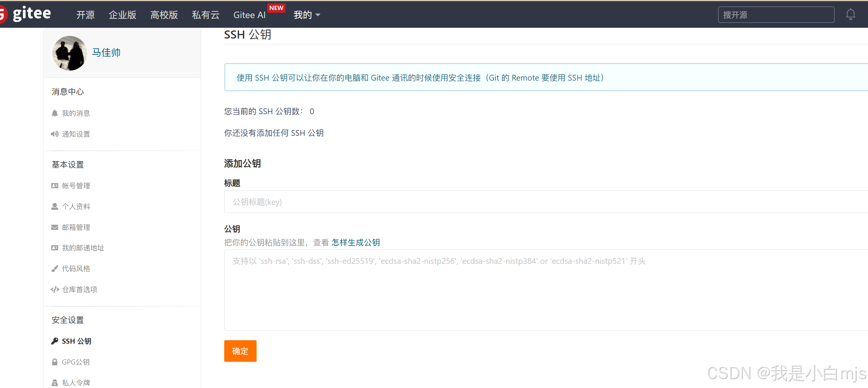Screen dimensions: 868x388
Task: Focus the 搜开源 search box
Action: point(776,15)
